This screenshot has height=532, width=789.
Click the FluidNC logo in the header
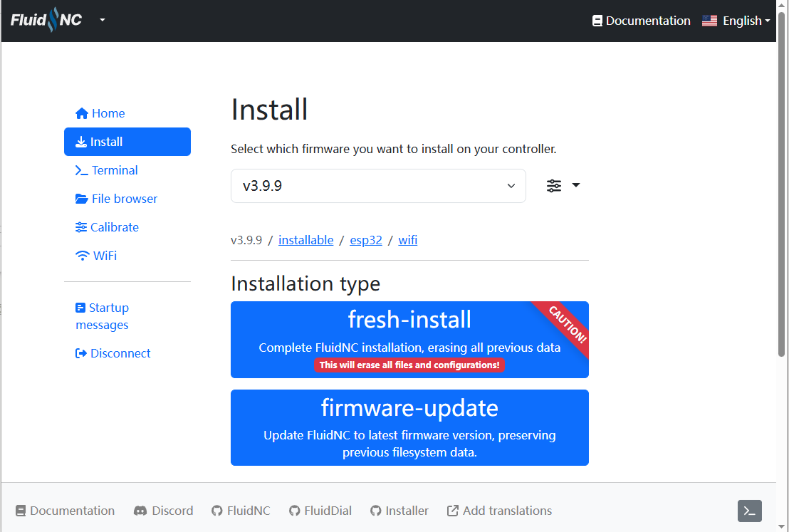point(46,20)
